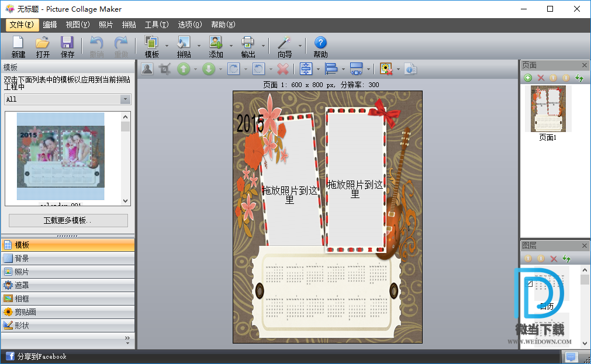Expand the 拼贴 toolbar dropdown arrow
The height and width of the screenshot is (364, 591).
(x=199, y=46)
